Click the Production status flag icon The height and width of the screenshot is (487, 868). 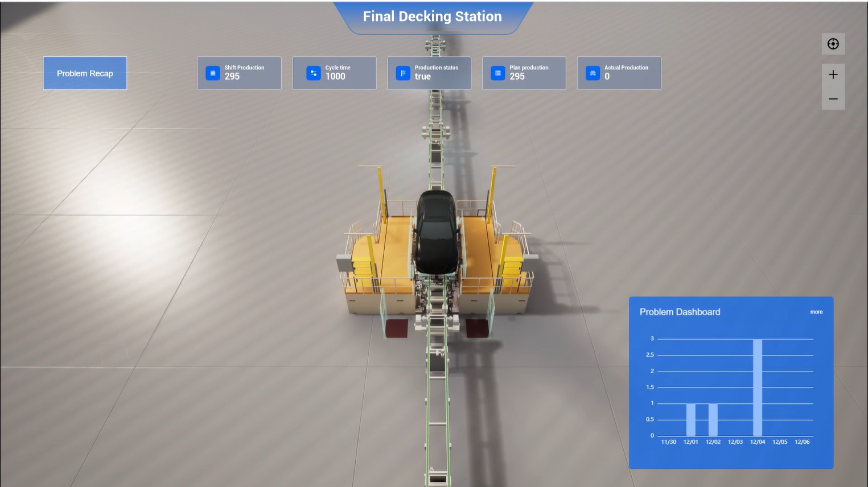[x=403, y=73]
